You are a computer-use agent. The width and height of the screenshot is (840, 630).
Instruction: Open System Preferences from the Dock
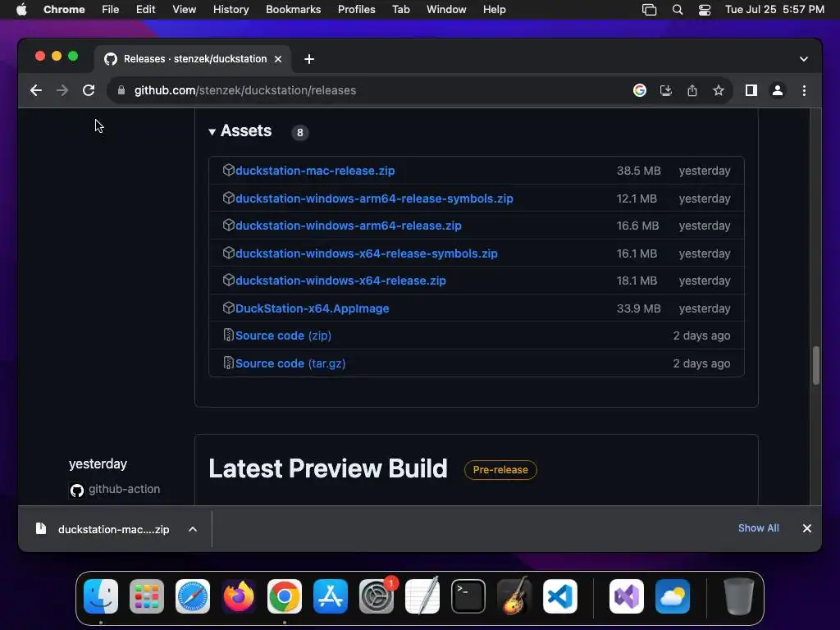[x=376, y=596]
